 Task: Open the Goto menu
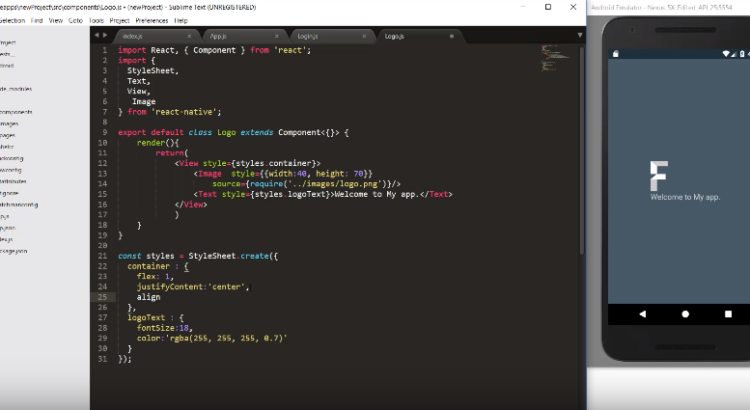pos(76,20)
